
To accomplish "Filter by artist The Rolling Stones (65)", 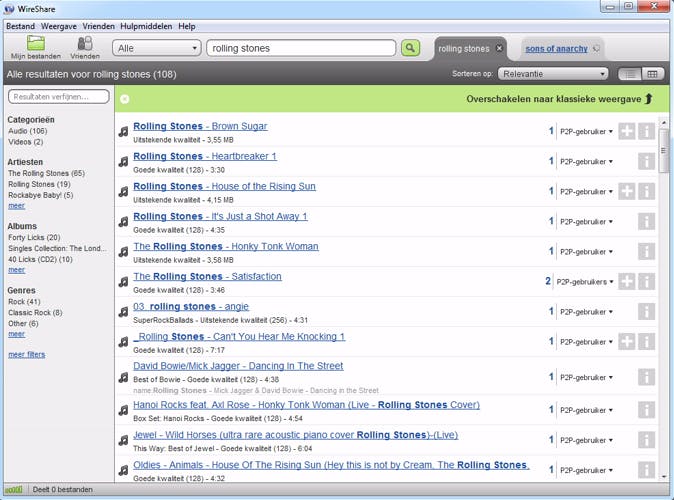I will [x=46, y=173].
